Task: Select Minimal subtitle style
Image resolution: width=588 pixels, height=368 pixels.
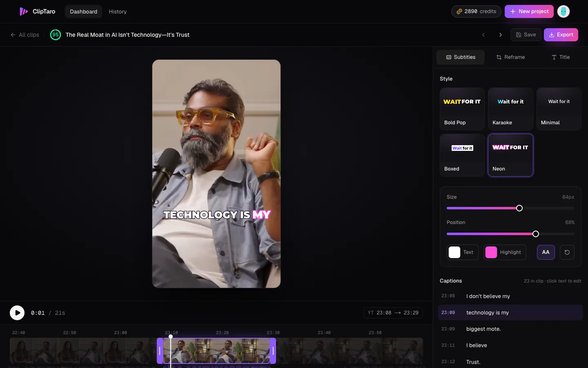Action: coord(559,109)
